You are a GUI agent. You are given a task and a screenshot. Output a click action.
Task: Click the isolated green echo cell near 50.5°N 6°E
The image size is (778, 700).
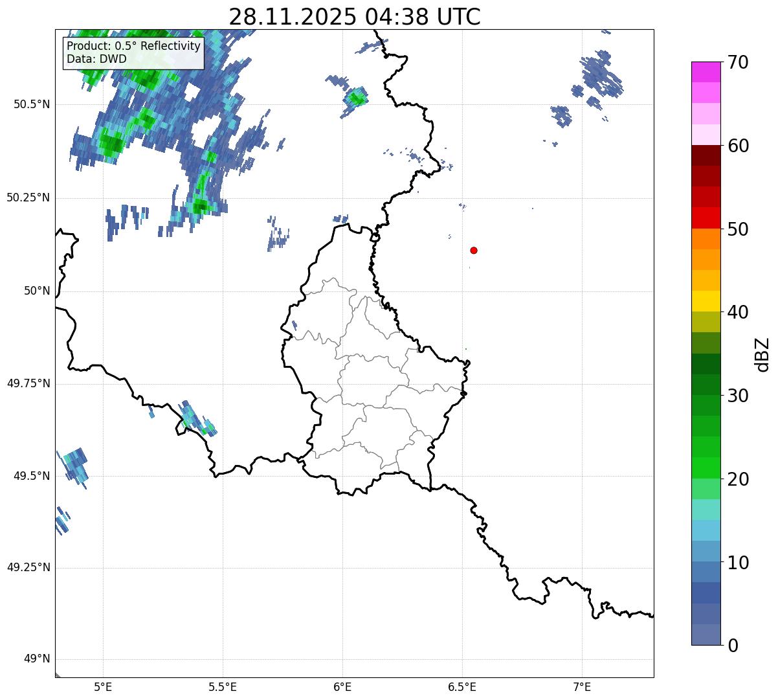click(x=355, y=98)
